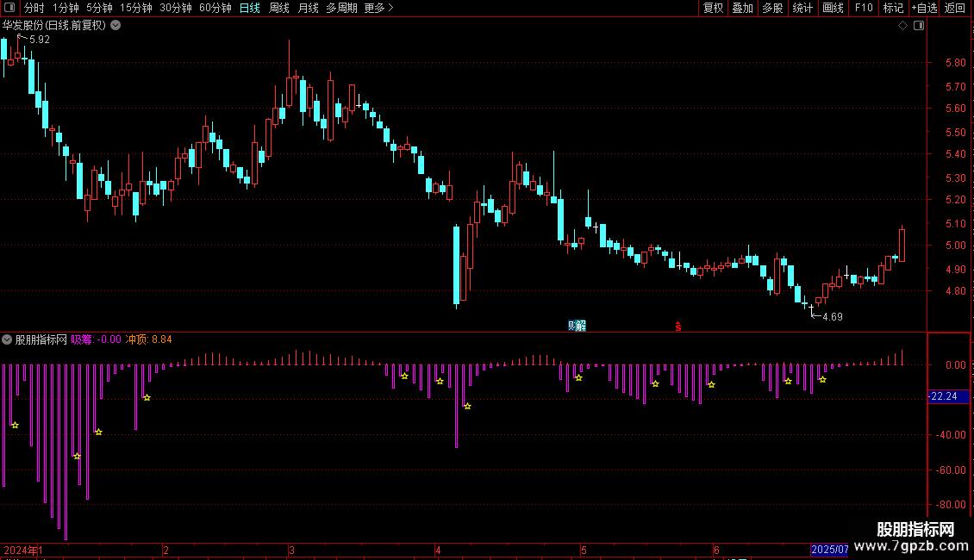Click the 4.69 low price label
Screen dimensions: 974x560
833,317
